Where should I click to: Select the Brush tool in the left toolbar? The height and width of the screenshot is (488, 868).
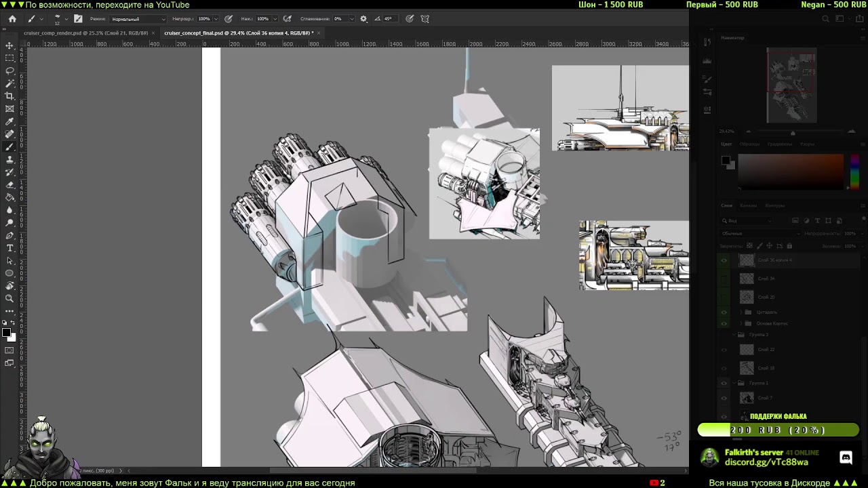(x=9, y=147)
